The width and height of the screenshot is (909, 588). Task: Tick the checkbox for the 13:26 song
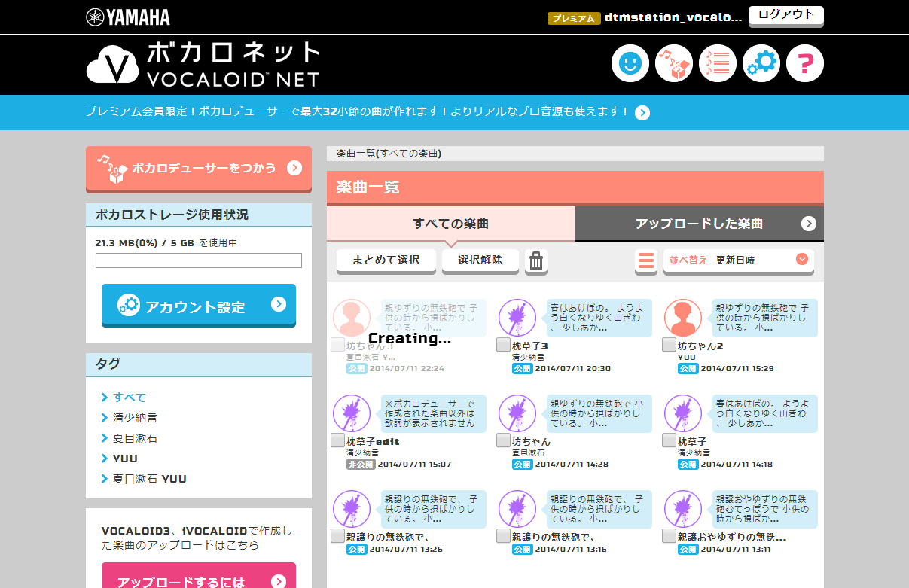(337, 536)
